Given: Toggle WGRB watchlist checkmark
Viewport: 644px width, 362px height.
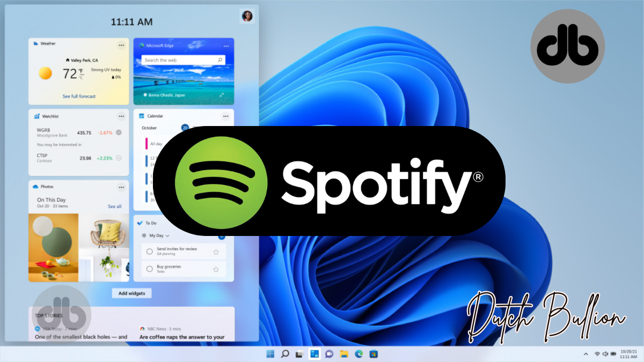Looking at the screenshot, I should 119,132.
